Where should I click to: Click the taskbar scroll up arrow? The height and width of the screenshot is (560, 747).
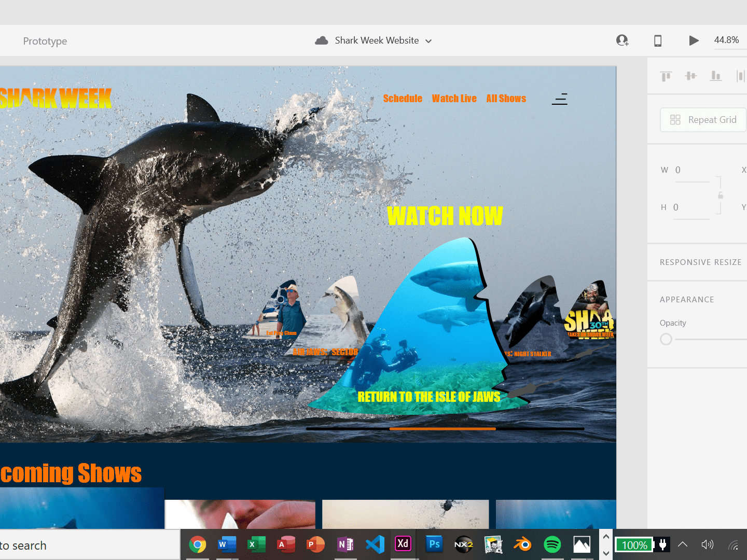606,537
